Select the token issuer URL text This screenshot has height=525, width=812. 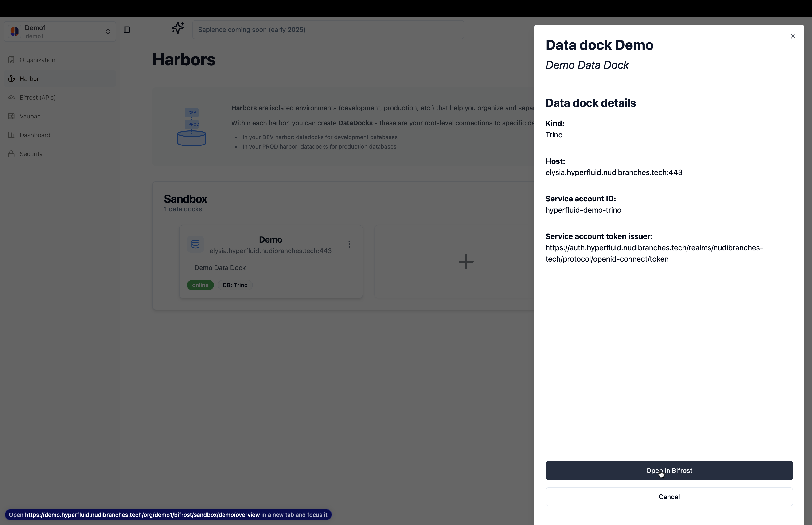coord(654,253)
